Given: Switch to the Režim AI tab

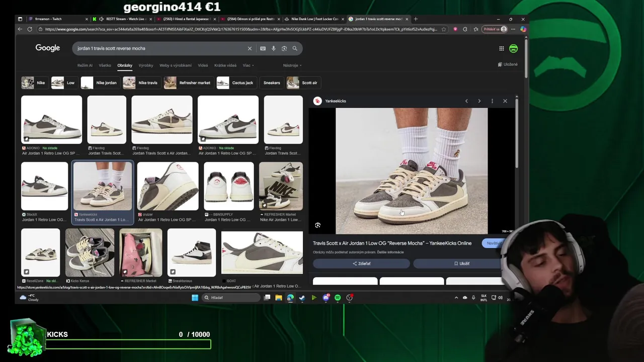Looking at the screenshot, I should [x=85, y=65].
